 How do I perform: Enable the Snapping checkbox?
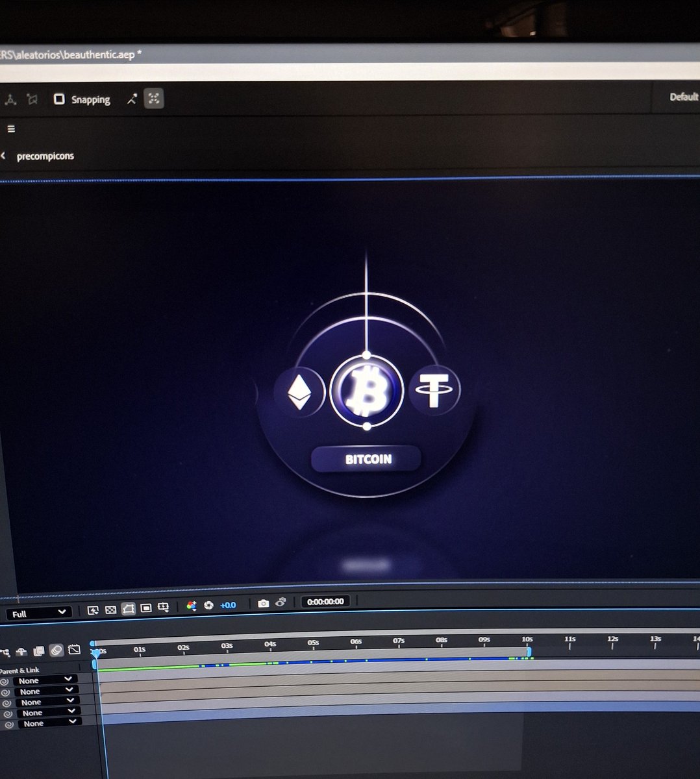pyautogui.click(x=59, y=99)
